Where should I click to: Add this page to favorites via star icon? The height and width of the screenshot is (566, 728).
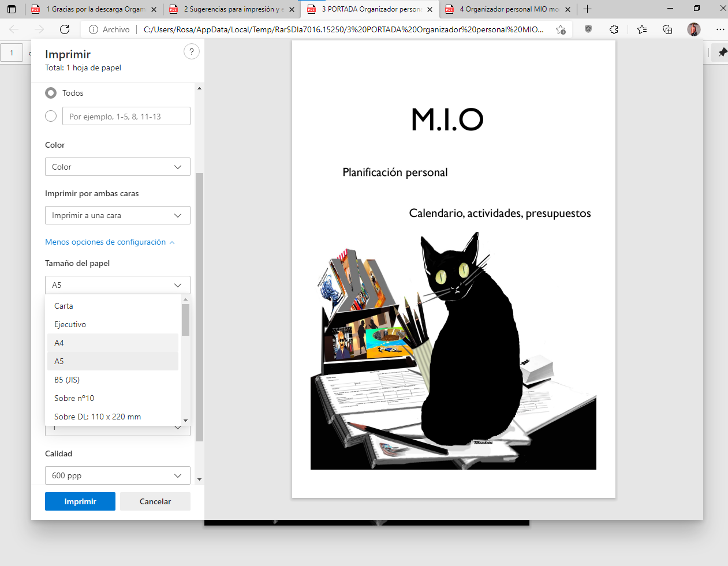click(561, 29)
